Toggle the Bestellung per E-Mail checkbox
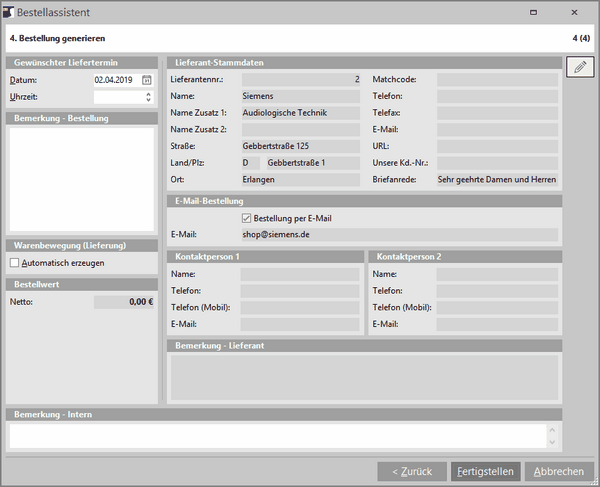The width and height of the screenshot is (600, 487). tap(247, 217)
